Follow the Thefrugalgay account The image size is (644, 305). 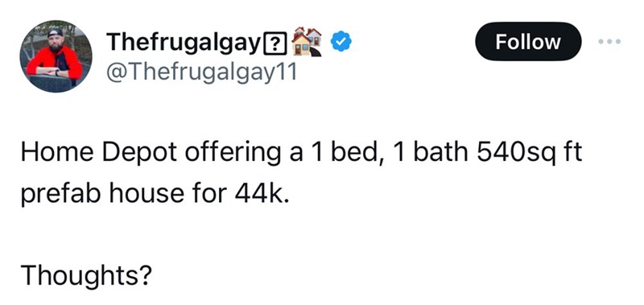tap(528, 42)
